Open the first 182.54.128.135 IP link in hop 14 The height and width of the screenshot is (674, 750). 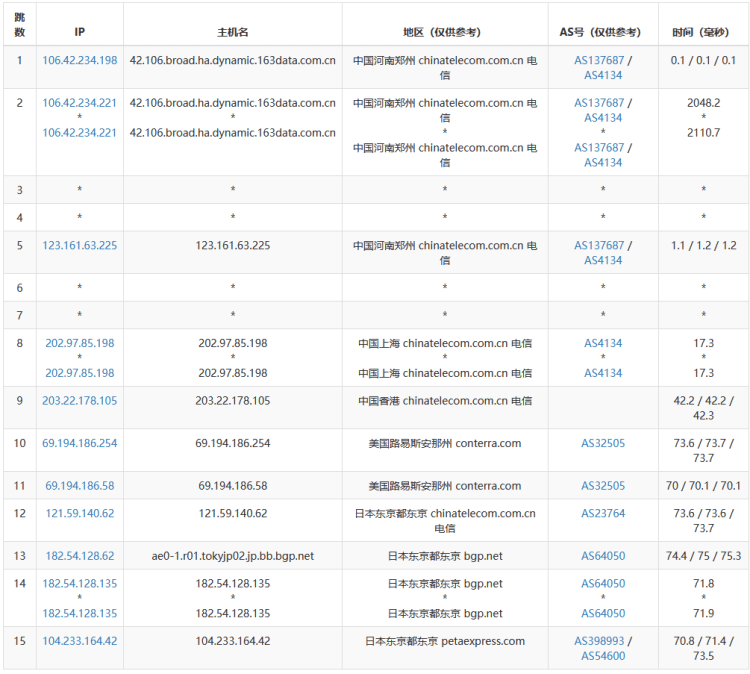click(x=79, y=584)
